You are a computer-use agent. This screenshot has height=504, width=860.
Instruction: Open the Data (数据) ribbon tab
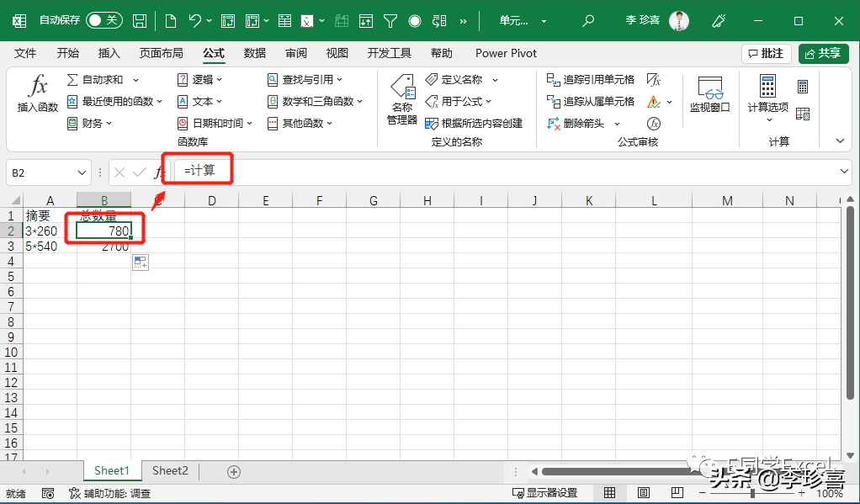click(255, 53)
